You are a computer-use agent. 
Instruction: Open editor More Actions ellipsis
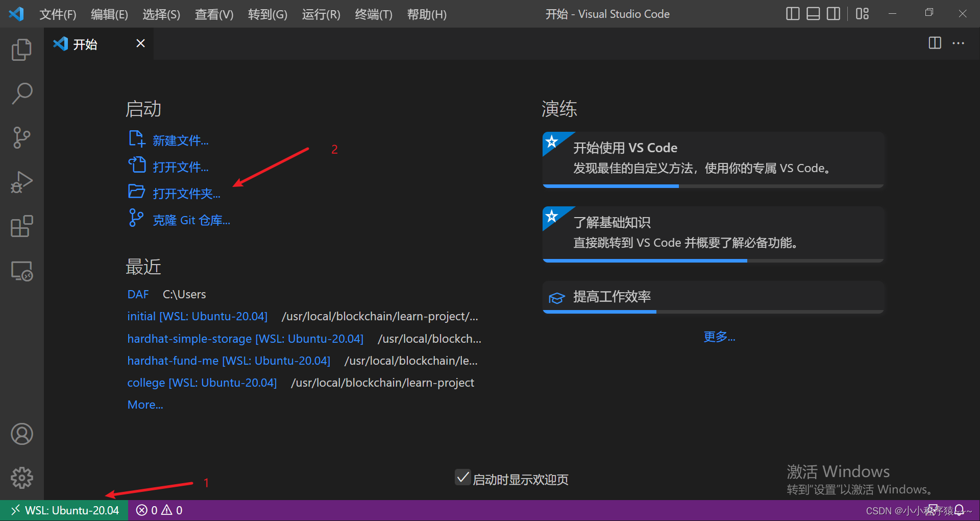tap(958, 43)
